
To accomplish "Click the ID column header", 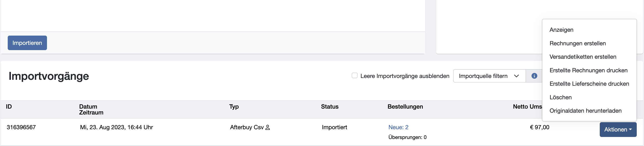I will pyautogui.click(x=9, y=107).
